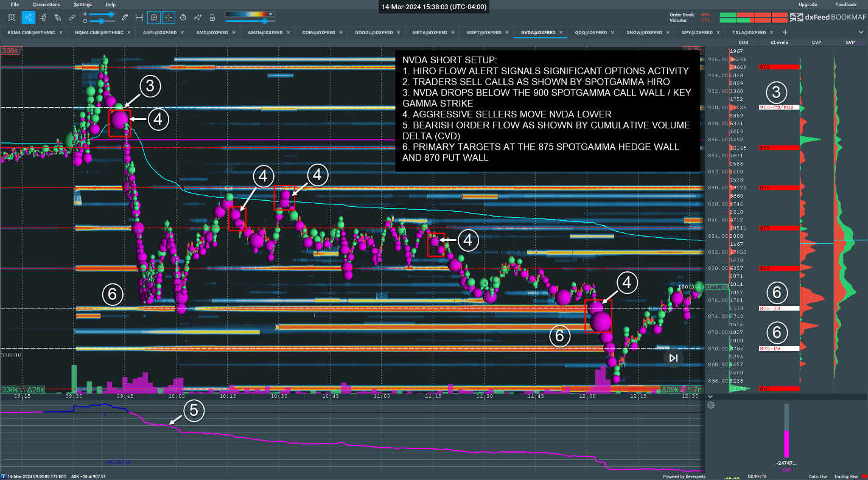Toggle the speech bubble notes icon

pyautogui.click(x=154, y=17)
